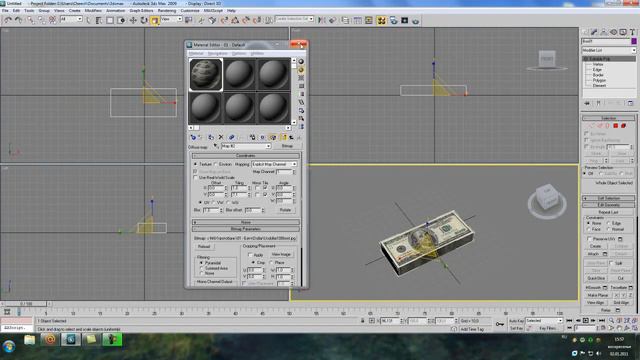Toggle the U Tile checkbox
This screenshot has width=640, height=360.
[265, 188]
